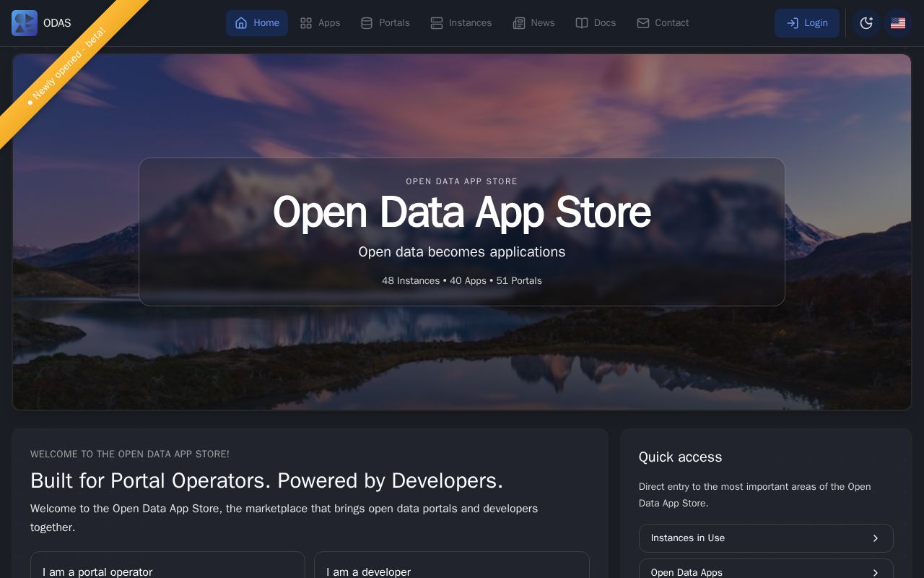Screen dimensions: 924x578
Task: Open the Apps menu item
Action: tap(320, 23)
